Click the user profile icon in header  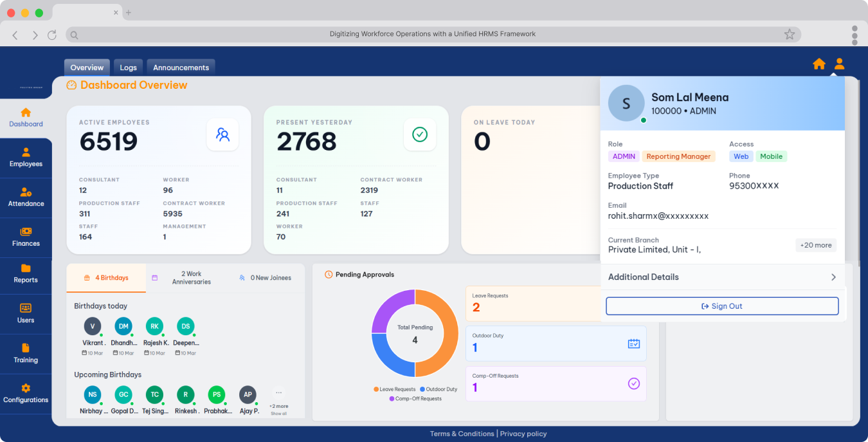click(839, 64)
